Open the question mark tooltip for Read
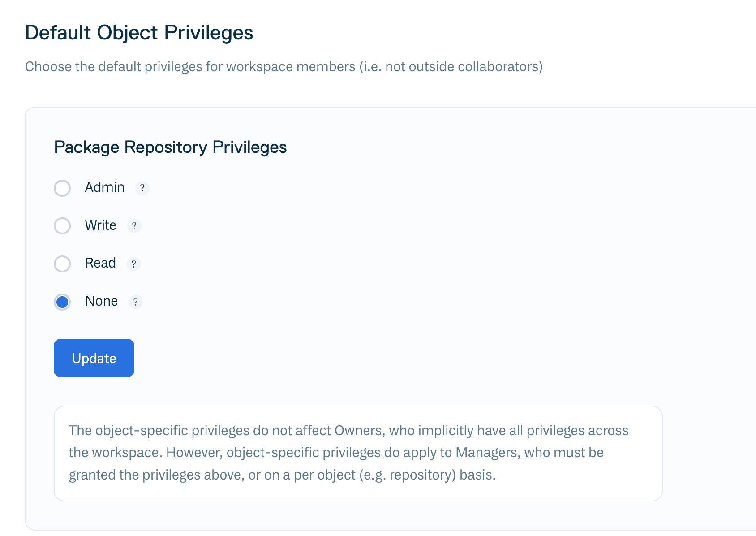The width and height of the screenshot is (756, 536). [133, 264]
